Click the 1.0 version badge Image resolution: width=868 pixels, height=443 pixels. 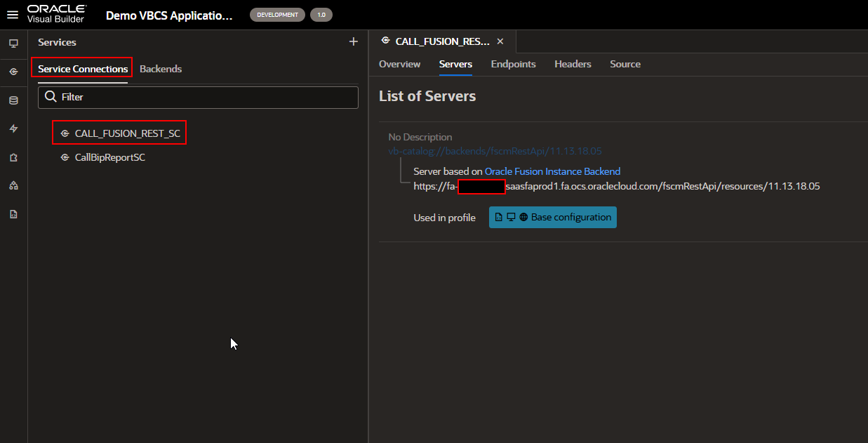[x=321, y=15]
